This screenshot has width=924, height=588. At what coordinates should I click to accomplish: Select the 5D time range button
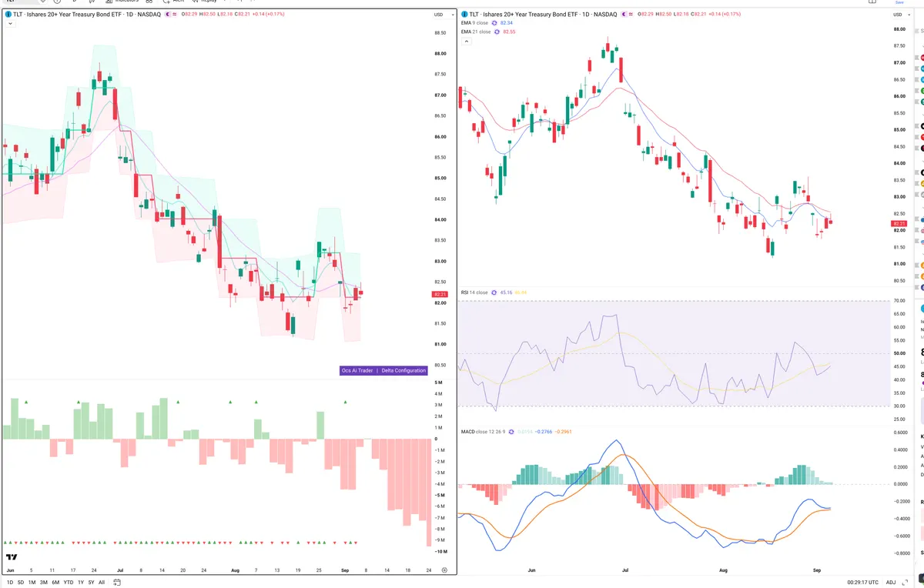click(x=20, y=583)
